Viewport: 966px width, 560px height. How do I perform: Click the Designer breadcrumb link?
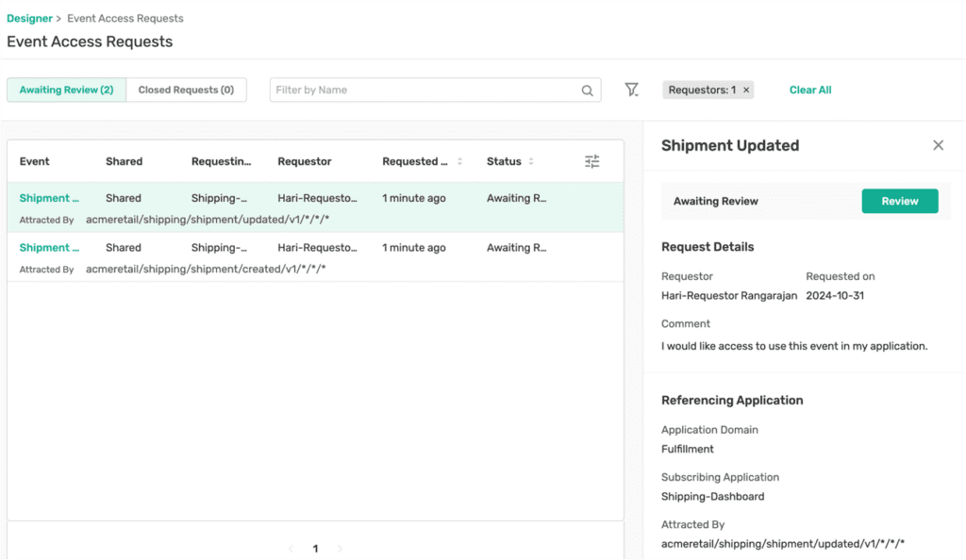[28, 17]
